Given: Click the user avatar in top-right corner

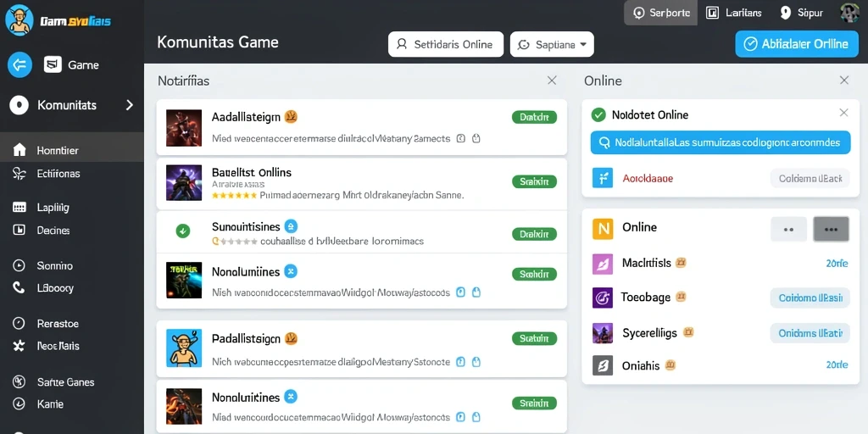Looking at the screenshot, I should coord(849,13).
